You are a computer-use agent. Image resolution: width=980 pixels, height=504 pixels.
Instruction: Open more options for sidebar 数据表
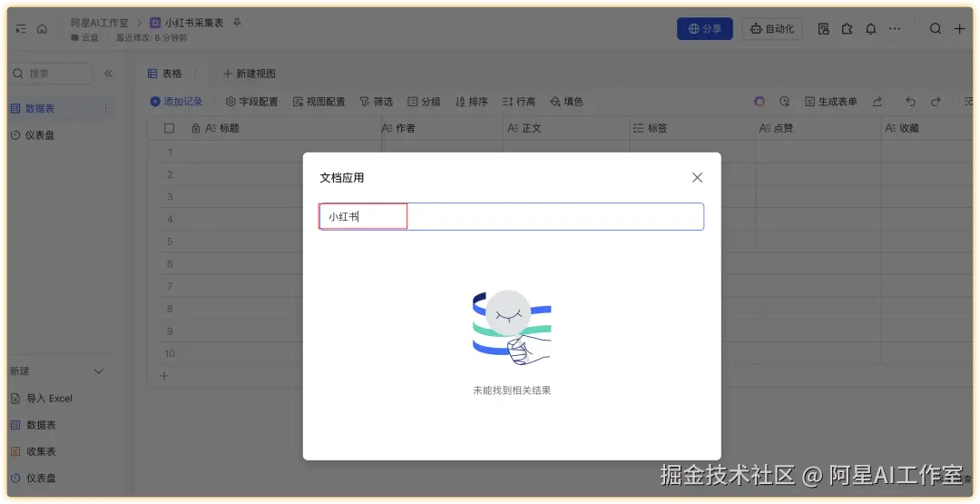(105, 108)
